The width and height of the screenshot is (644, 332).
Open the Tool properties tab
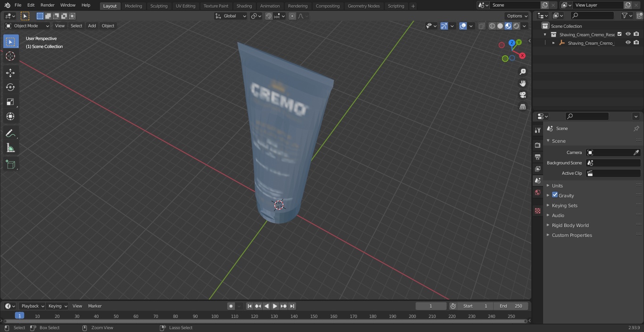(537, 130)
